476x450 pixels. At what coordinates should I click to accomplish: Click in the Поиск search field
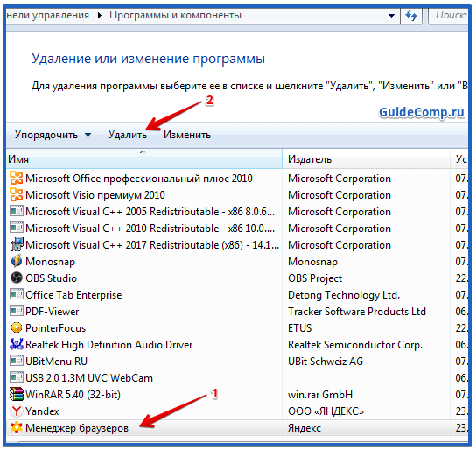tap(449, 15)
